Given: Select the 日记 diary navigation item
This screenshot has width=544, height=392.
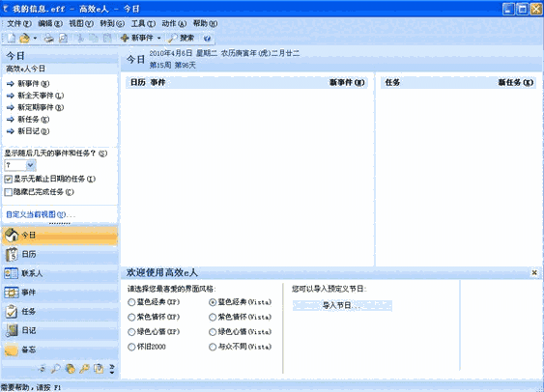Looking at the screenshot, I should click(x=60, y=330).
